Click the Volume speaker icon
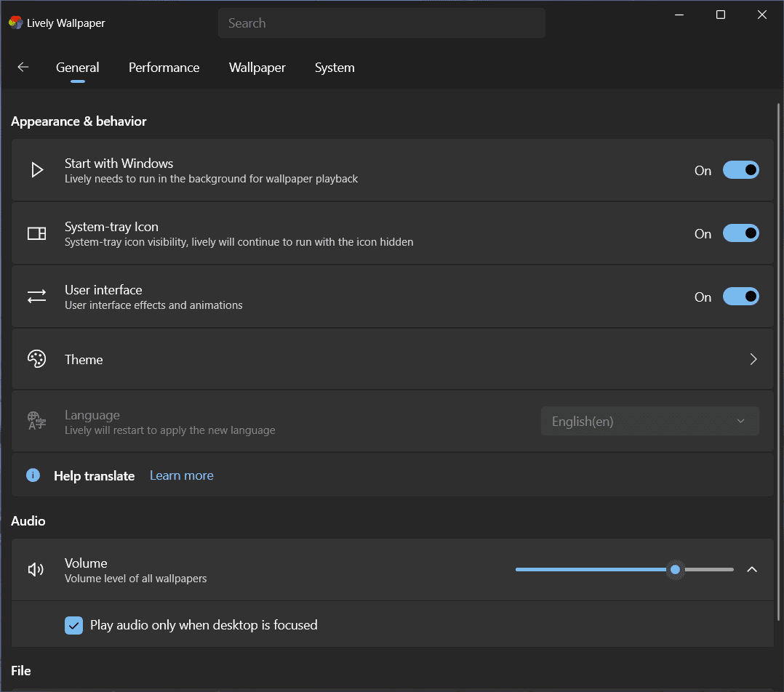Image resolution: width=784 pixels, height=692 pixels. pyautogui.click(x=36, y=570)
